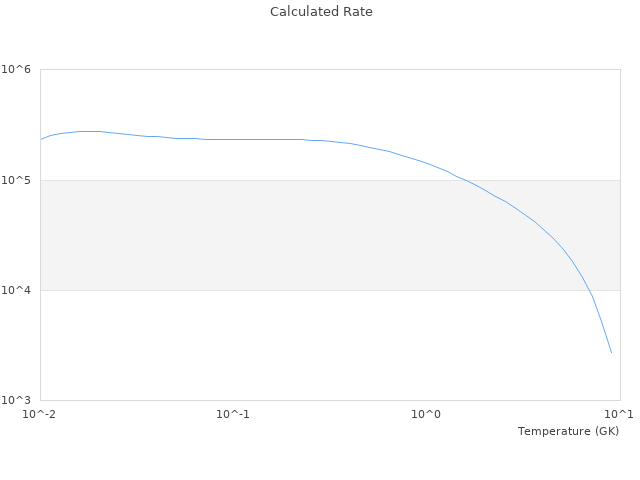The width and height of the screenshot is (640, 480).
Task: Select the 10^0 x-axis tick label
Action: coord(427,414)
